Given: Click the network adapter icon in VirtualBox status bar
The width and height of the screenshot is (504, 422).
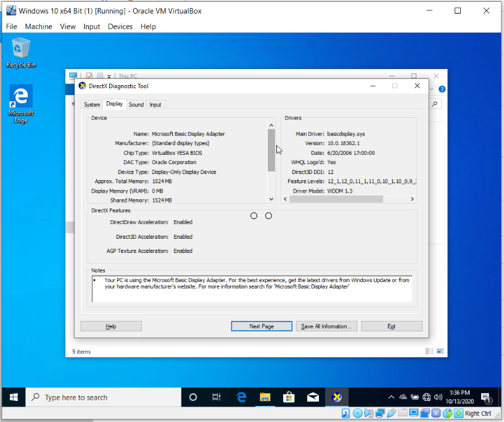Looking at the screenshot, I should pos(379,413).
